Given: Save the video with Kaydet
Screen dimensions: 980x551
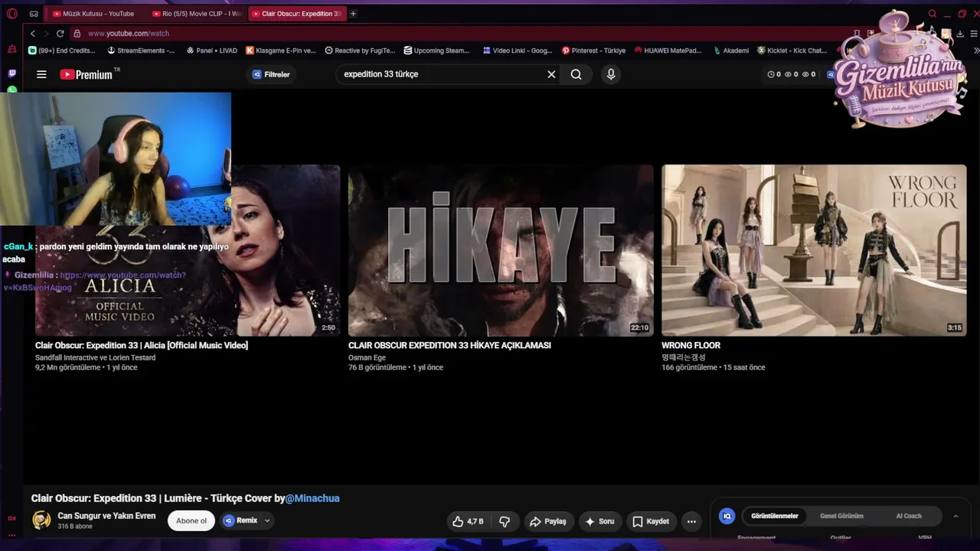Looking at the screenshot, I should (651, 521).
